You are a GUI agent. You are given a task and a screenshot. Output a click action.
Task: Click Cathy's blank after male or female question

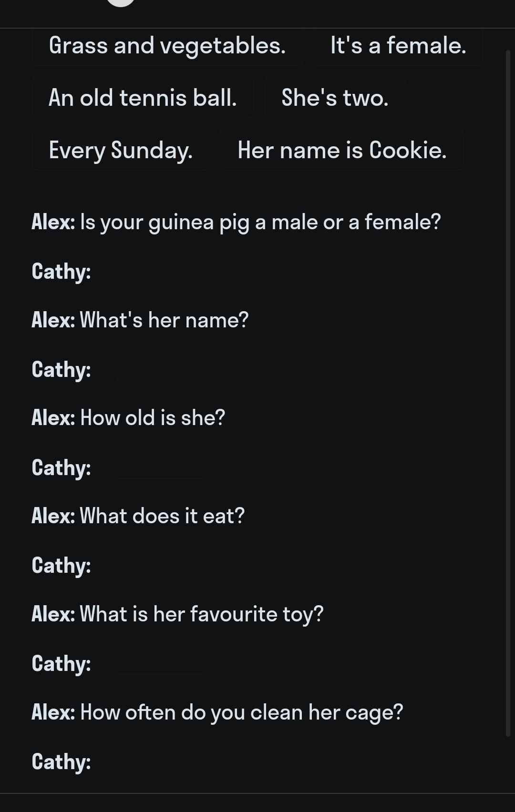[160, 273]
